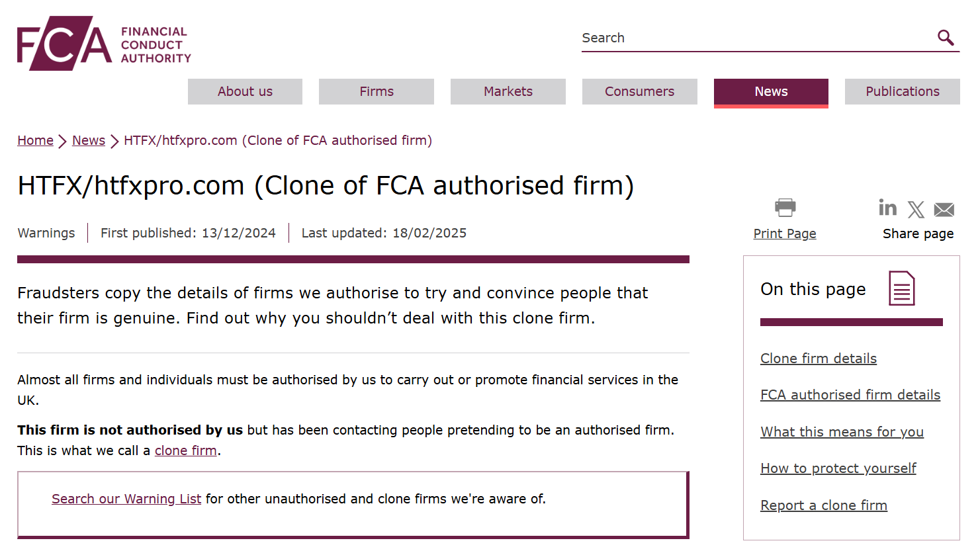Viewport: 980px width, 553px height.
Task: Share page via X icon
Action: [916, 210]
